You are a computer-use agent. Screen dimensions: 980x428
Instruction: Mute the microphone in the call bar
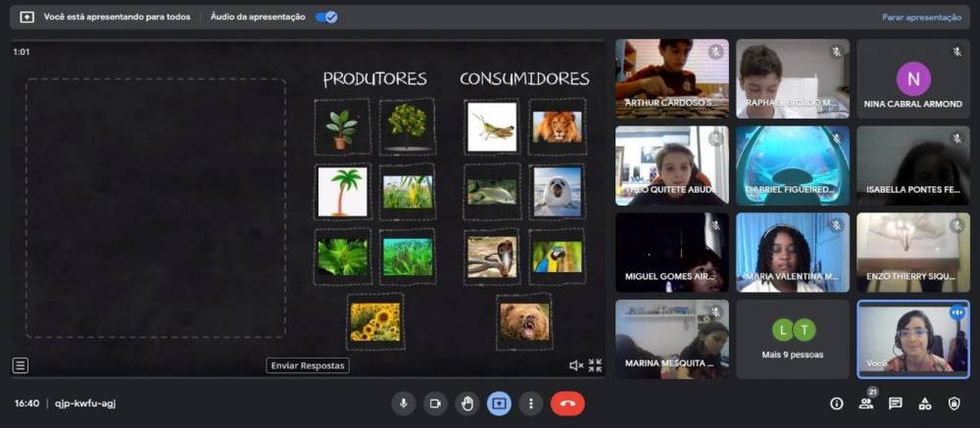click(403, 403)
